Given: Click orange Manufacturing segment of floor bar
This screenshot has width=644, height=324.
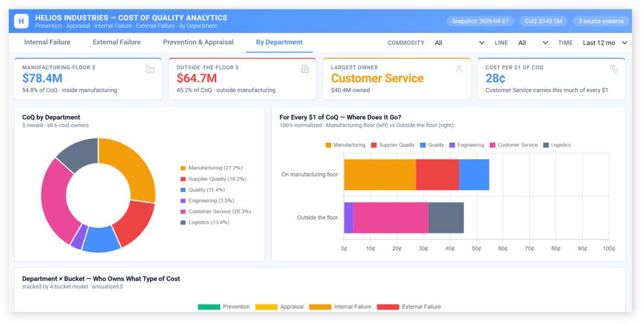Looking at the screenshot, I should click(380, 174).
